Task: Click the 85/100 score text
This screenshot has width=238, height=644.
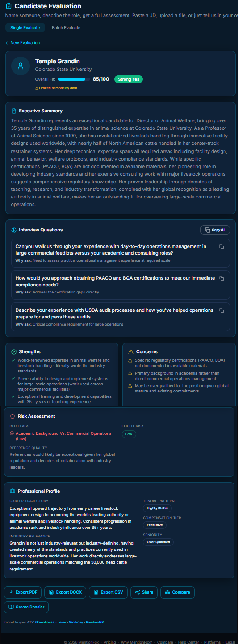Action: coord(101,79)
